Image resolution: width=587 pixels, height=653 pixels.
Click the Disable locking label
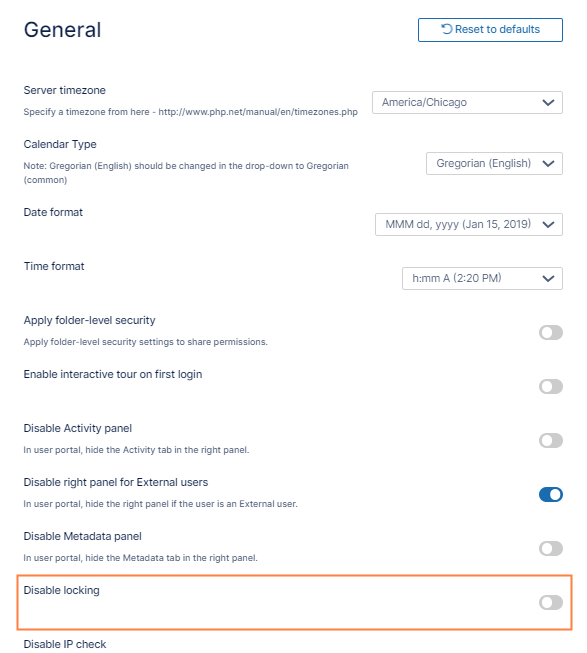click(x=62, y=590)
